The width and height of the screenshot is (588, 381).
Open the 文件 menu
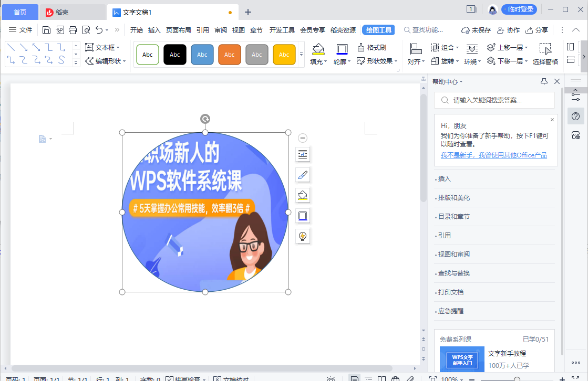point(20,30)
